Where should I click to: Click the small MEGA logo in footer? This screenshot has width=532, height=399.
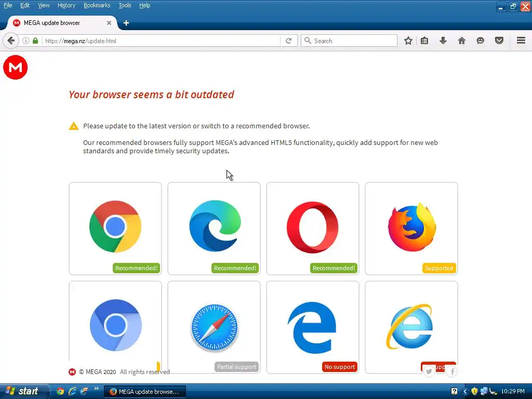72,372
